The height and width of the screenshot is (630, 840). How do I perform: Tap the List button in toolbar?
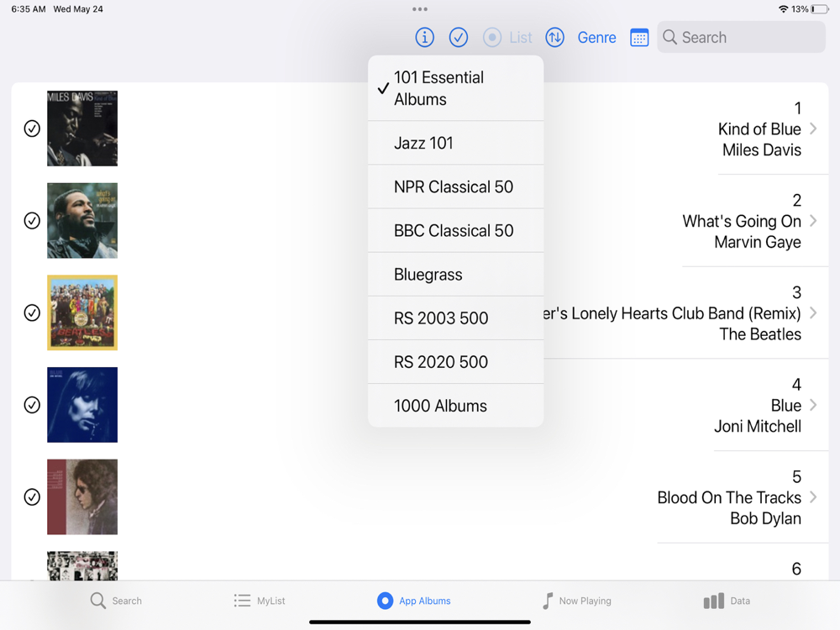[x=507, y=38]
